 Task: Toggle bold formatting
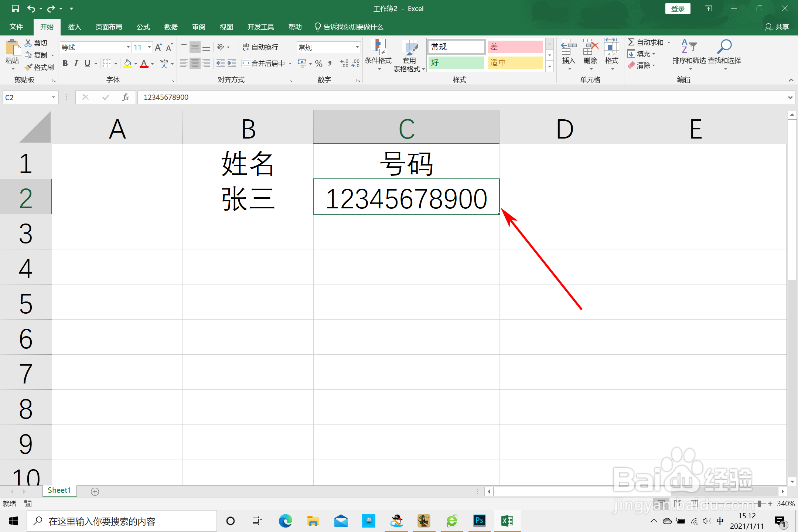point(65,64)
